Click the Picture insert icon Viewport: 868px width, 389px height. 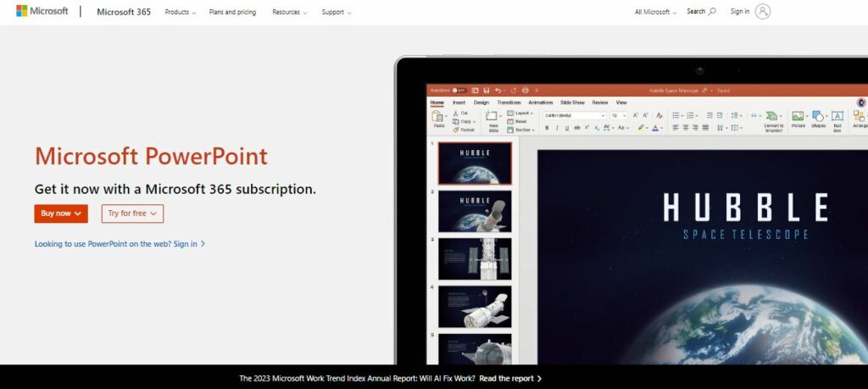pos(798,115)
